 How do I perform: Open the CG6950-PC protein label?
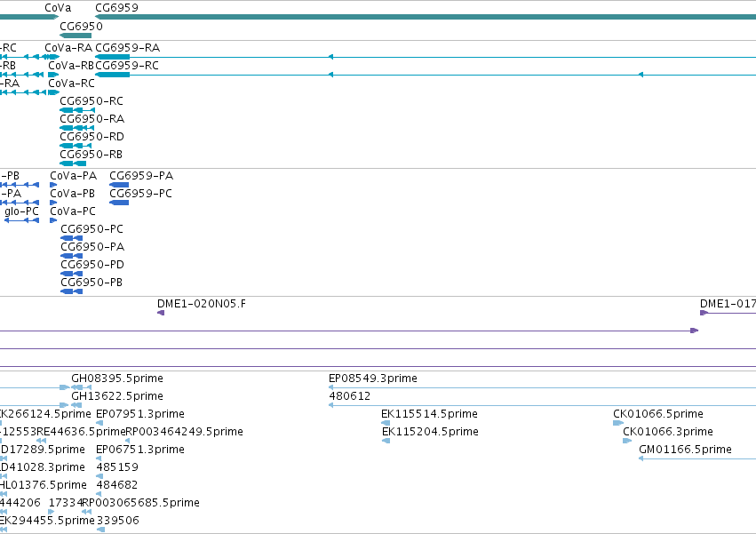[x=92, y=229]
